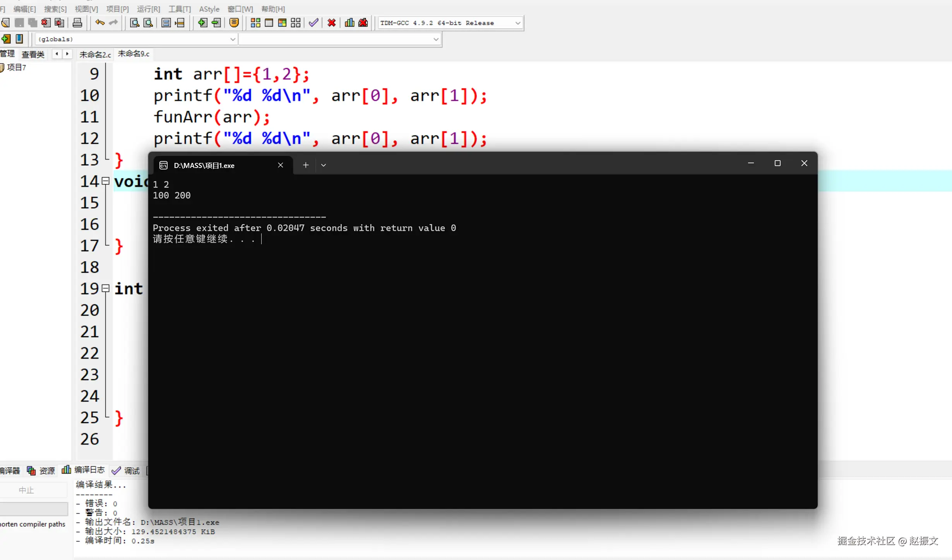This screenshot has width=952, height=560.
Task: Collapse the fold marker at line 19
Action: coord(106,288)
